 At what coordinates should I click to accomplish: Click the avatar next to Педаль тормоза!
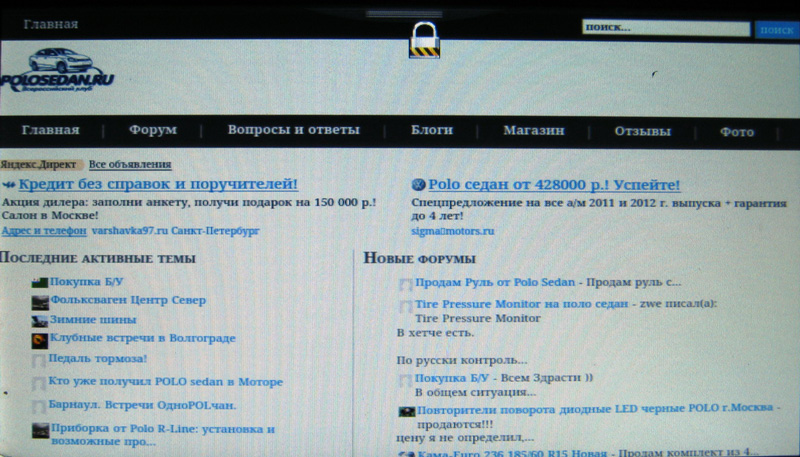click(x=39, y=361)
